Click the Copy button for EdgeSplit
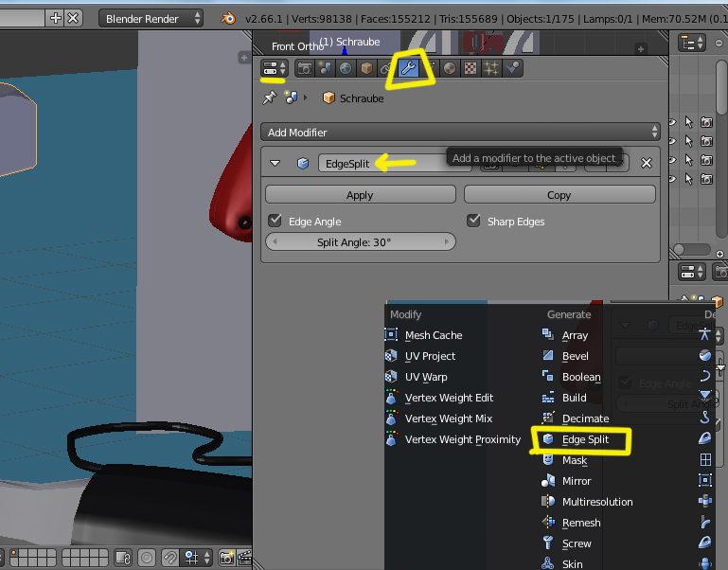 coord(559,195)
